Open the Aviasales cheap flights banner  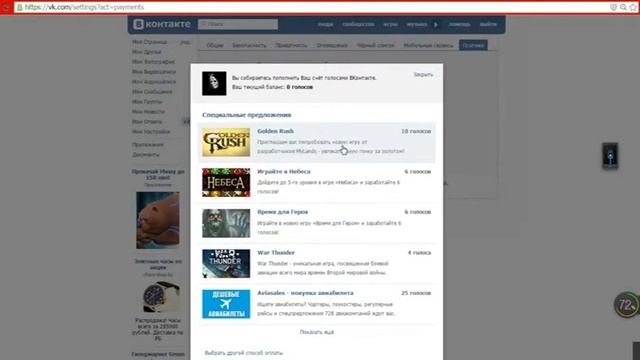point(226,304)
